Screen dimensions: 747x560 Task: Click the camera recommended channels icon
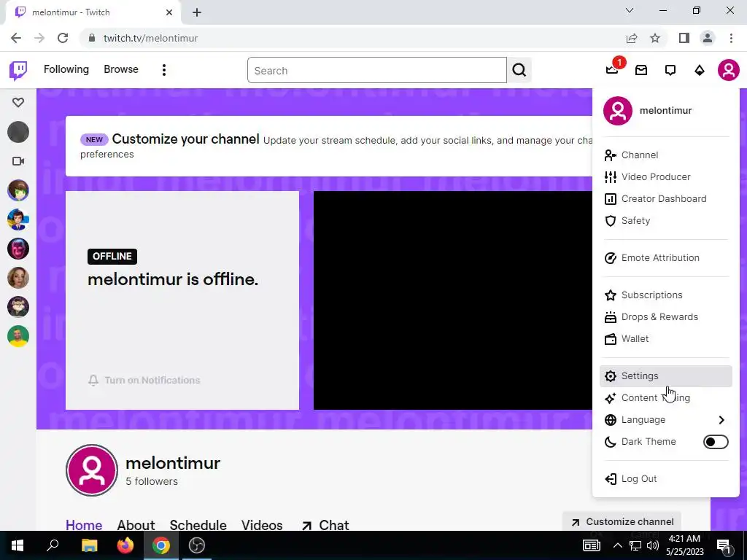click(x=18, y=161)
